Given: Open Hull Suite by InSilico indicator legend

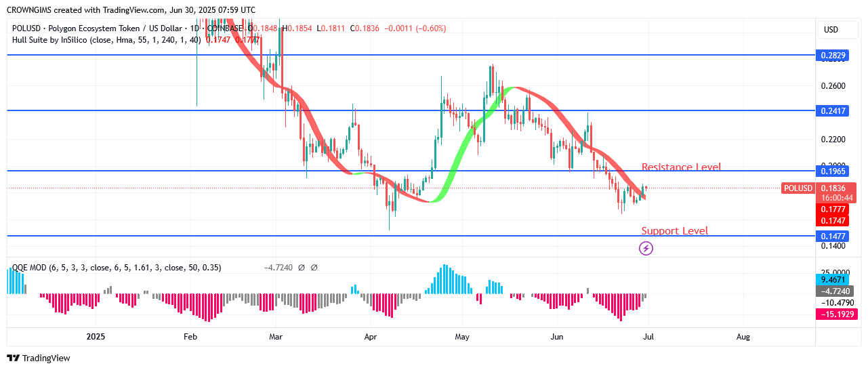Looking at the screenshot, I should tap(106, 40).
